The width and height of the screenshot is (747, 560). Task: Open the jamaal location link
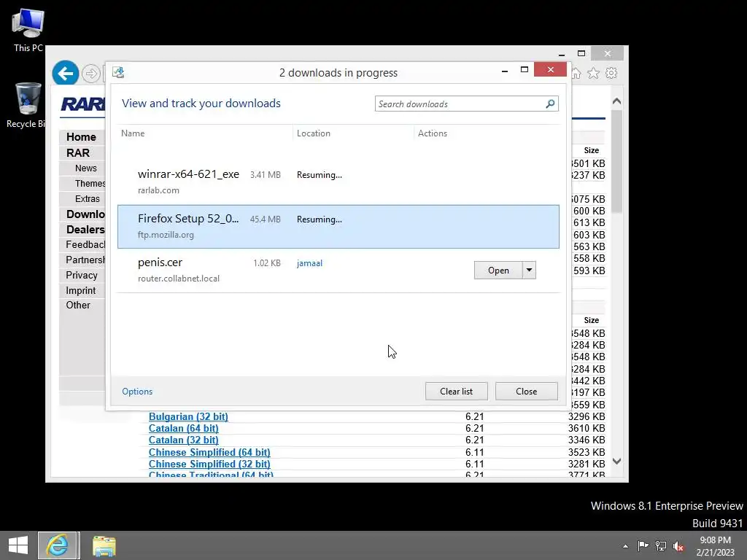click(x=309, y=262)
